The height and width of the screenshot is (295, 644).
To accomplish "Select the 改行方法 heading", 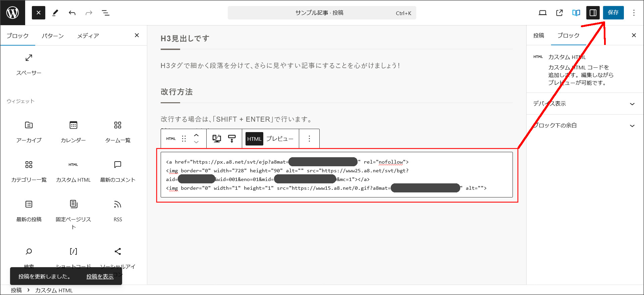I will pyautogui.click(x=177, y=92).
